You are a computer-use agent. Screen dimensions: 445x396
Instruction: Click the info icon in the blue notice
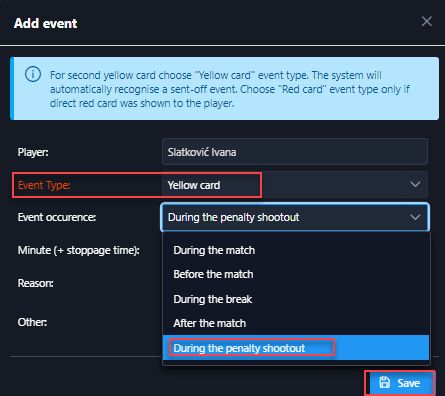33,74
